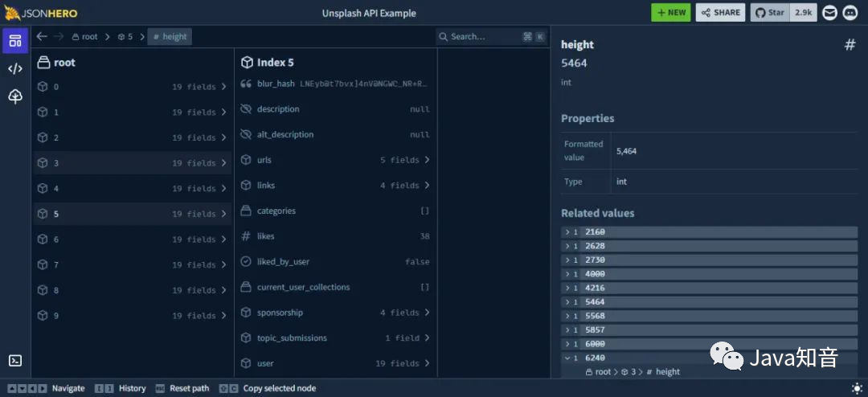Click Reset path shortcut hint
Viewport: 868px width, 397px height.
182,388
